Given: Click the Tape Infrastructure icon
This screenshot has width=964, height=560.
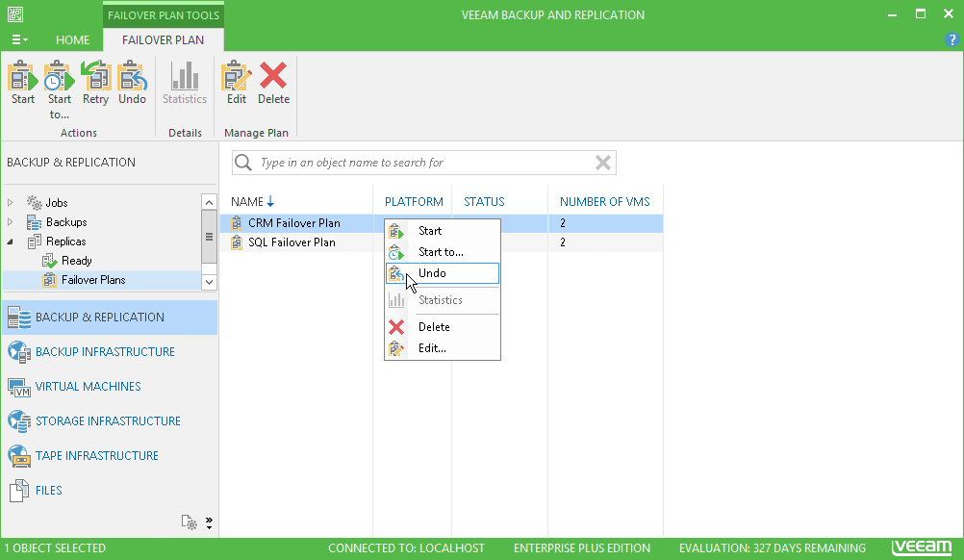Looking at the screenshot, I should coord(19,456).
